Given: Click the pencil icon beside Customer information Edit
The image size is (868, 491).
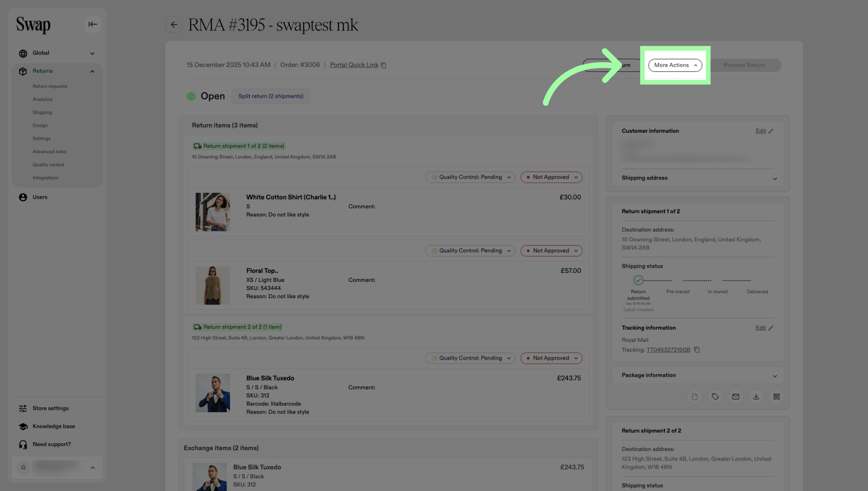Looking at the screenshot, I should click(x=771, y=131).
